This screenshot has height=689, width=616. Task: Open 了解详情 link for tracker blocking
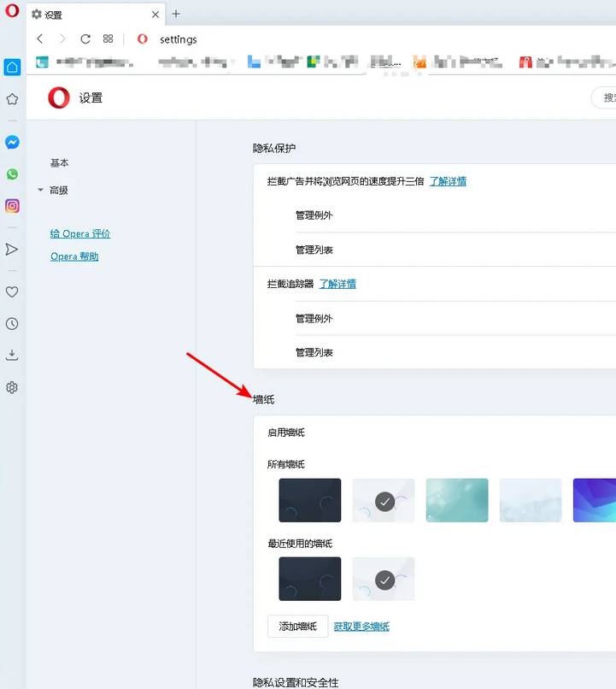coord(337,284)
